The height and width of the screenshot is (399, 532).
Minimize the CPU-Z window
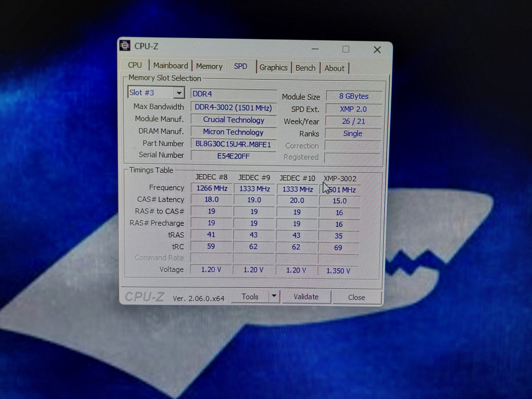(315, 49)
